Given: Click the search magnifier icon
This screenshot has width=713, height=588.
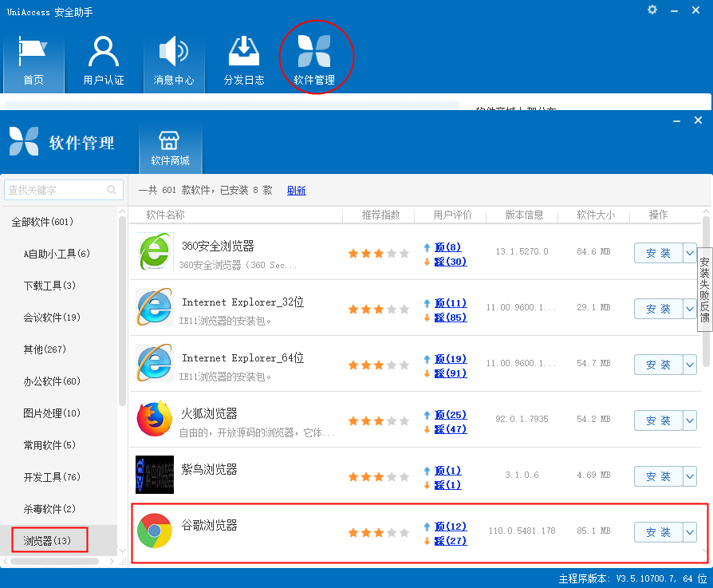Looking at the screenshot, I should click(x=112, y=190).
